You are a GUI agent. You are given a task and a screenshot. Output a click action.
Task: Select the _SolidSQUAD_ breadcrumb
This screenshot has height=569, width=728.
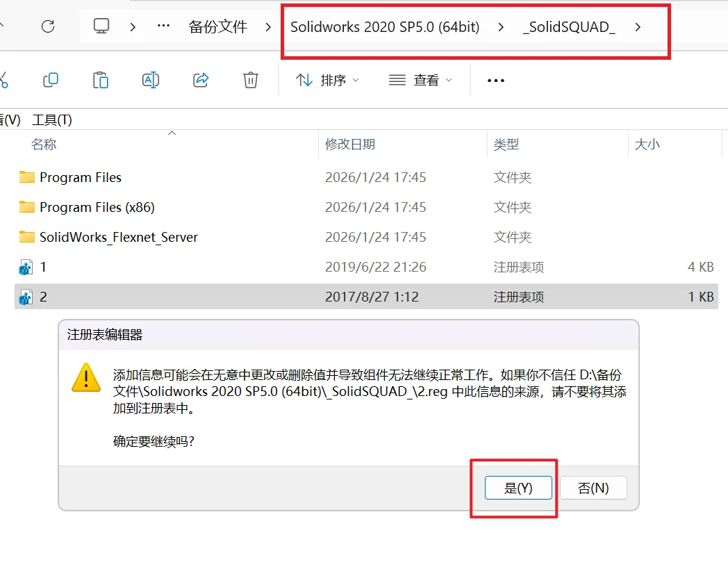coord(569,27)
